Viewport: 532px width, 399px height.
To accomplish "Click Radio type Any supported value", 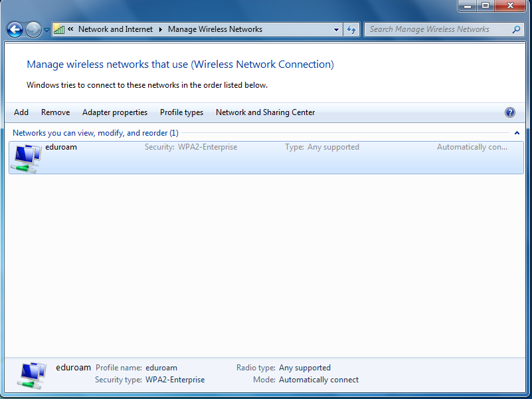I will (305, 368).
